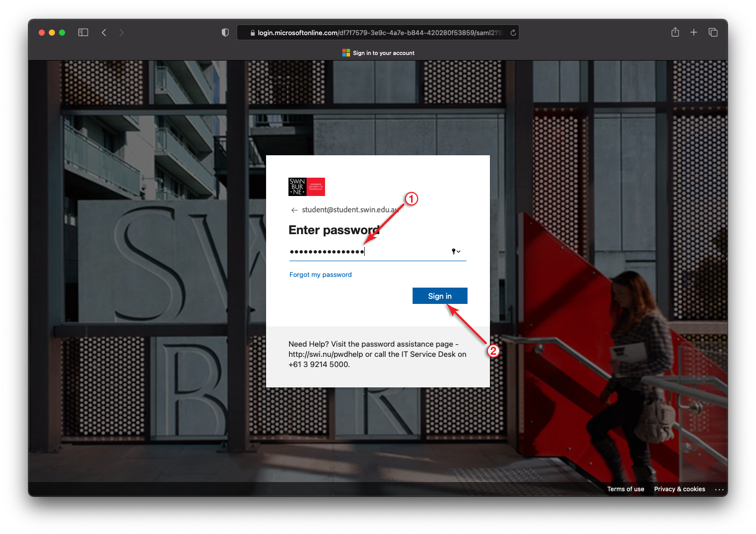Image resolution: width=756 pixels, height=534 pixels.
Task: Open the ellipsis menu in the page footer
Action: (x=719, y=489)
